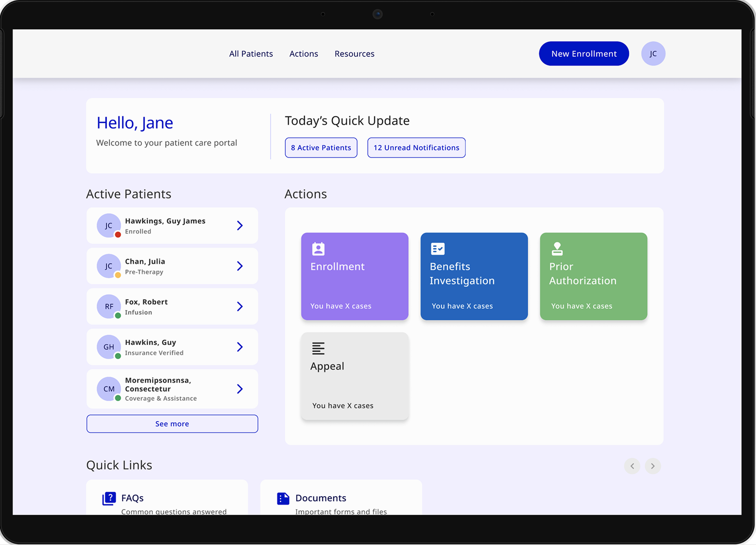Go to the Resources menu item
This screenshot has width=756, height=545.
click(x=354, y=54)
